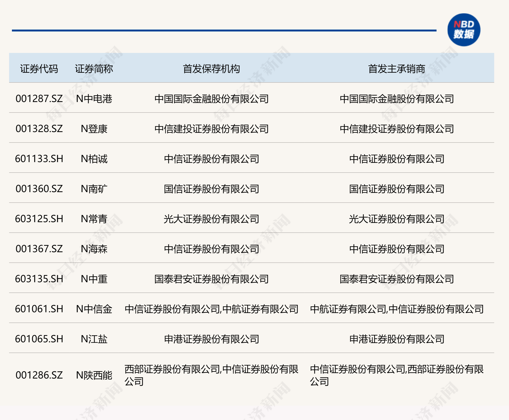Click sponsor cell in N中重 row
This screenshot has width=509, height=420.
[x=212, y=279]
